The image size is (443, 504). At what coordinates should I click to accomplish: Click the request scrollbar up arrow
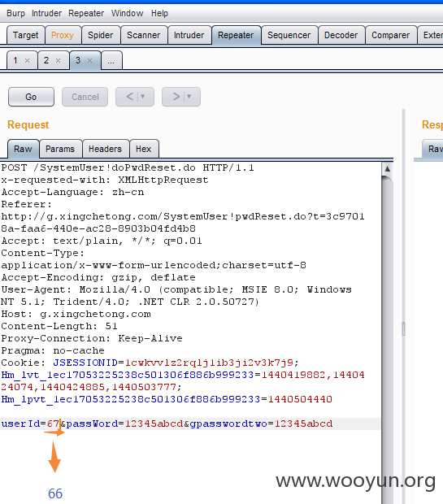[x=388, y=169]
